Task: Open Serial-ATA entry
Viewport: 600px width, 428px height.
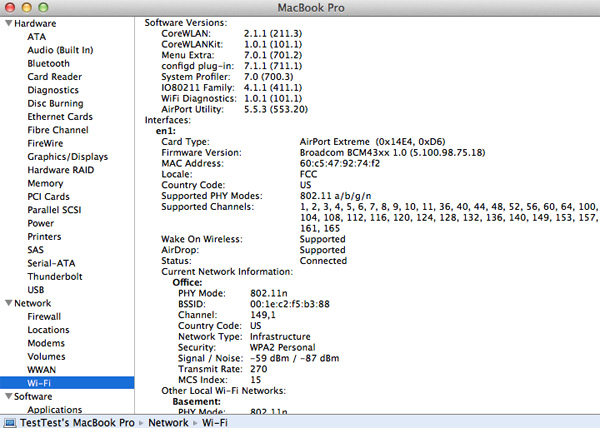Action: 51,263
